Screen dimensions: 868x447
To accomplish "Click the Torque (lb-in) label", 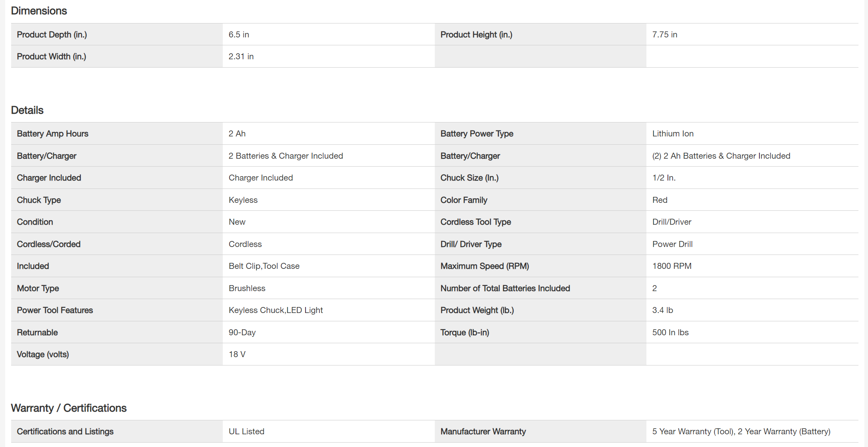I will point(465,332).
